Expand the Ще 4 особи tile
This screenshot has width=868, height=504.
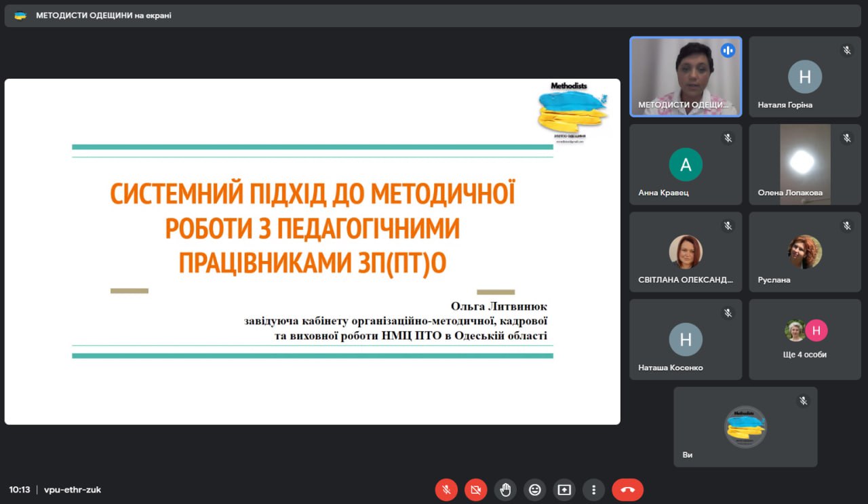pyautogui.click(x=804, y=339)
